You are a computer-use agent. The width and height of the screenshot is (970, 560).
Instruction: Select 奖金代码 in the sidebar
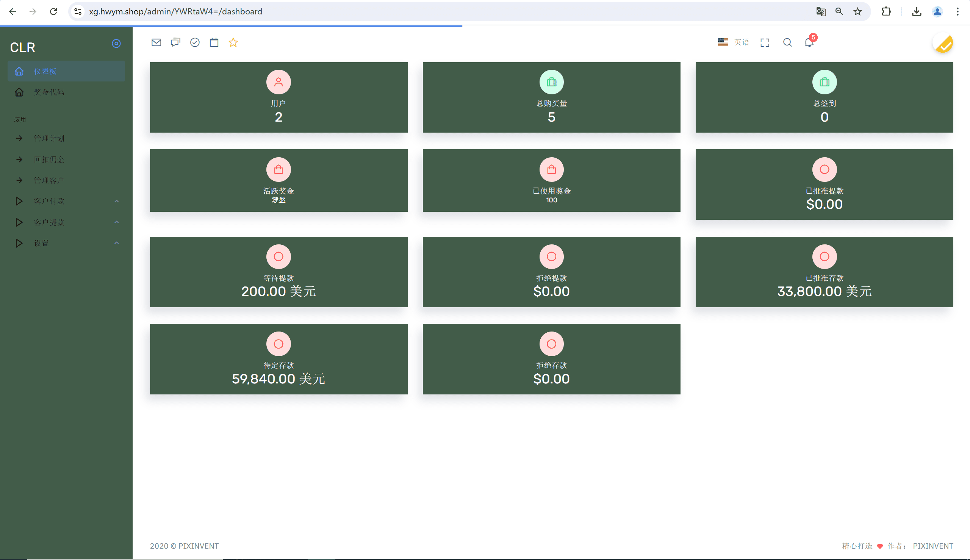(x=49, y=92)
